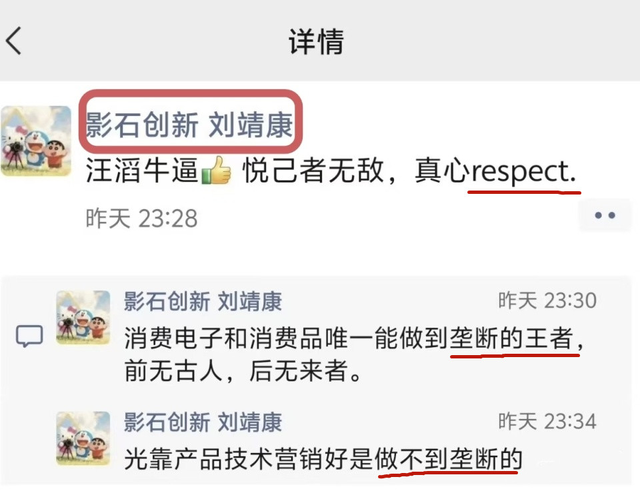640x495 pixels.
Task: Tap the underlined phrase 做不到垄断的
Action: click(x=449, y=459)
